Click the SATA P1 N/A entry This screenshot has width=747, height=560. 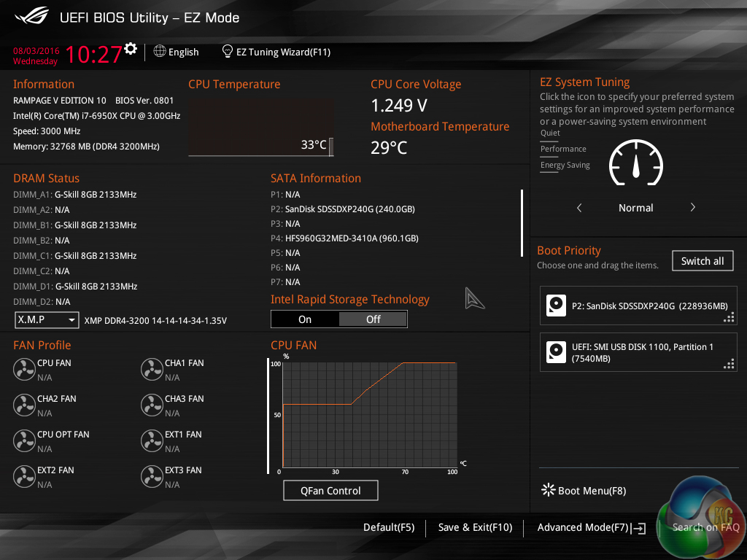285,194
